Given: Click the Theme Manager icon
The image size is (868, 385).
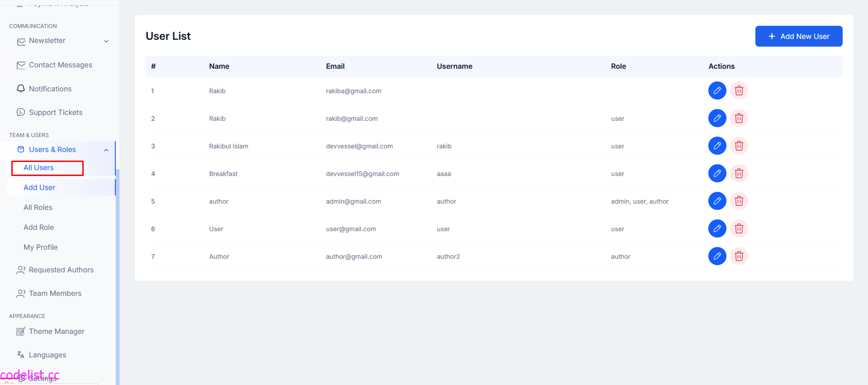Looking at the screenshot, I should click(x=21, y=332).
